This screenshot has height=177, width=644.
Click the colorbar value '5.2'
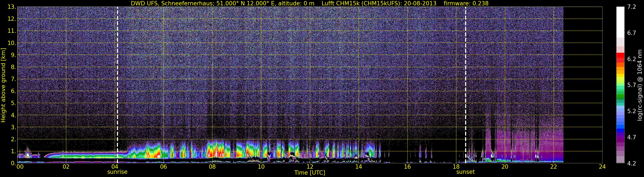coord(632,111)
